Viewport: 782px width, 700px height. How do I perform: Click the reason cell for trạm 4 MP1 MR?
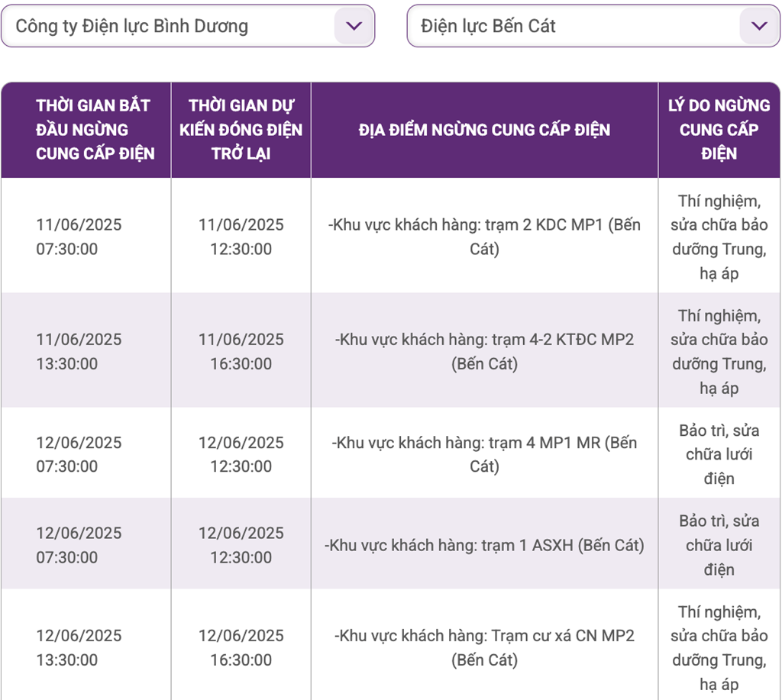(x=719, y=454)
